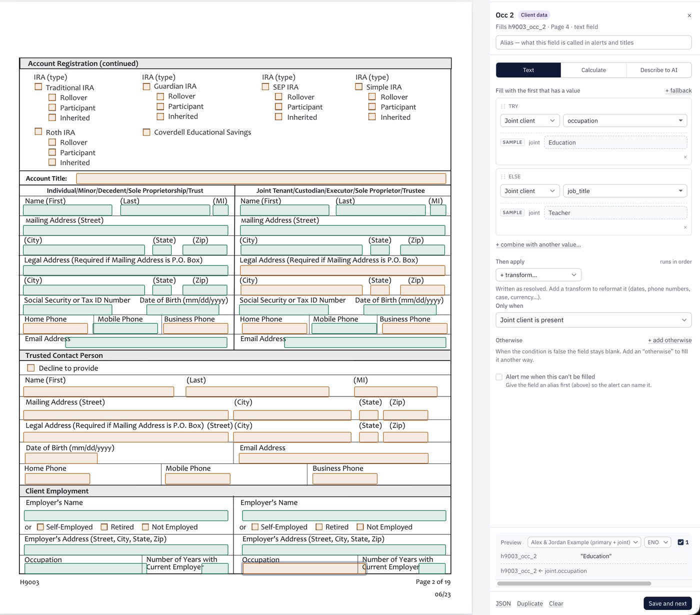Open the + transform... dropdown
Screen dimensions: 700x615
(538, 275)
